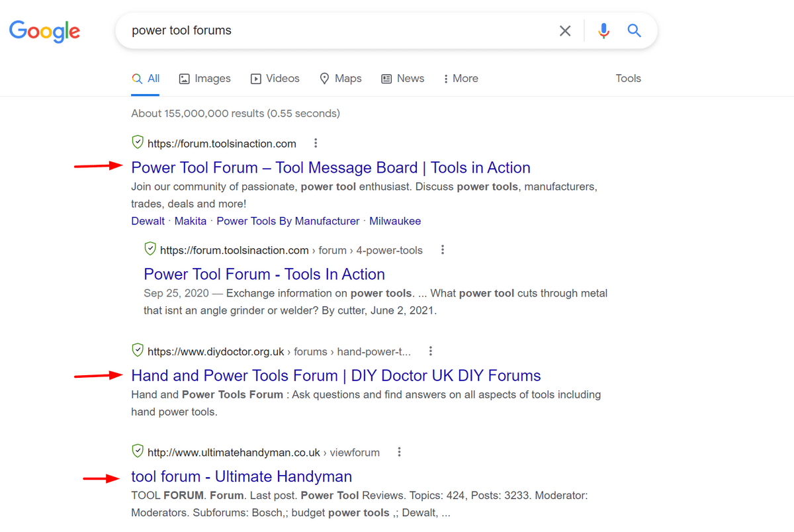794x532 pixels.
Task: Click the URL https://forum.toolsinaction.com of first result
Action: click(x=222, y=144)
